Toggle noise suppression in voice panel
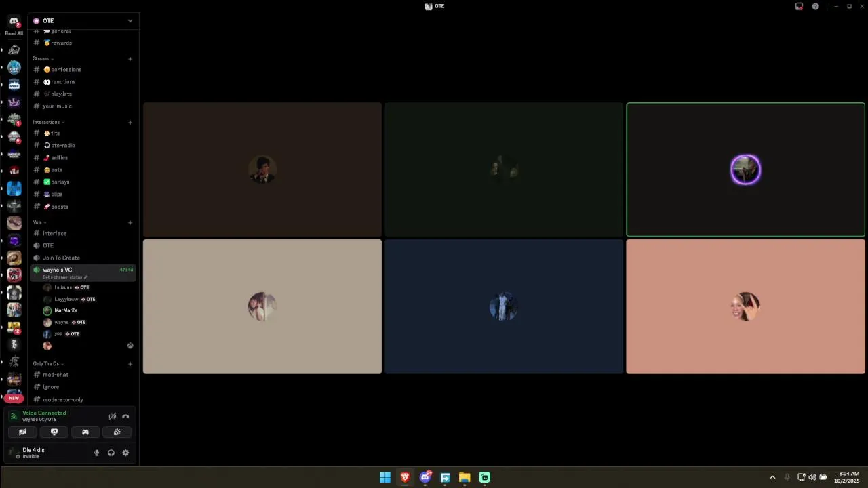 pos(113,416)
